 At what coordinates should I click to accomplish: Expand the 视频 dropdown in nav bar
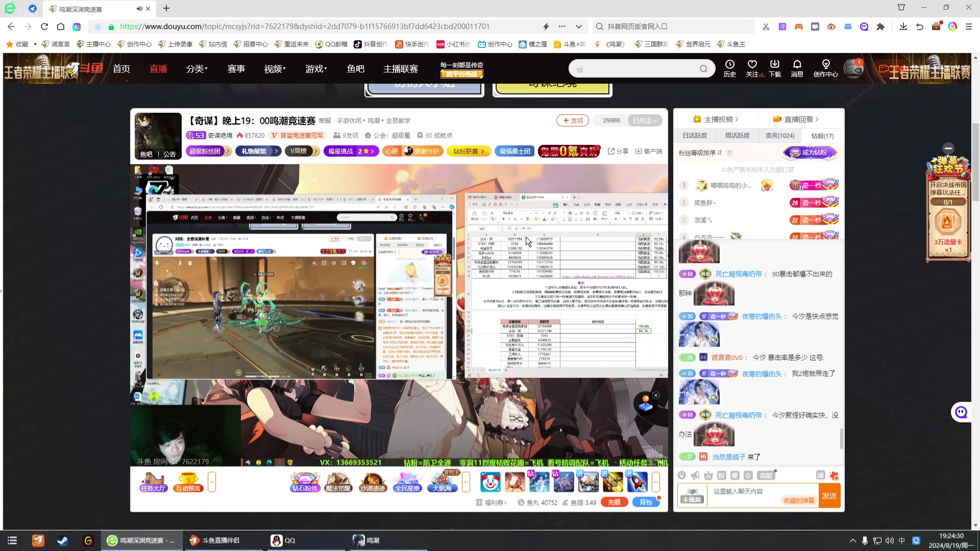(275, 69)
